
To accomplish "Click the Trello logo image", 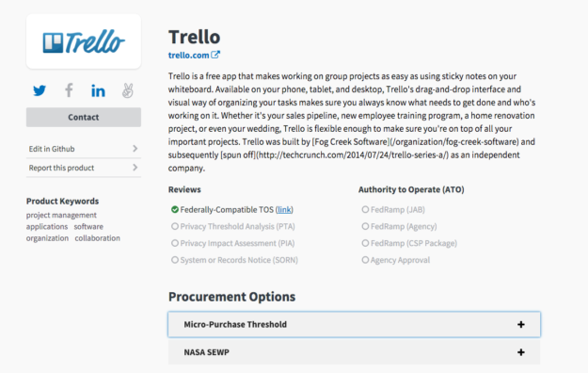I will coord(84,41).
